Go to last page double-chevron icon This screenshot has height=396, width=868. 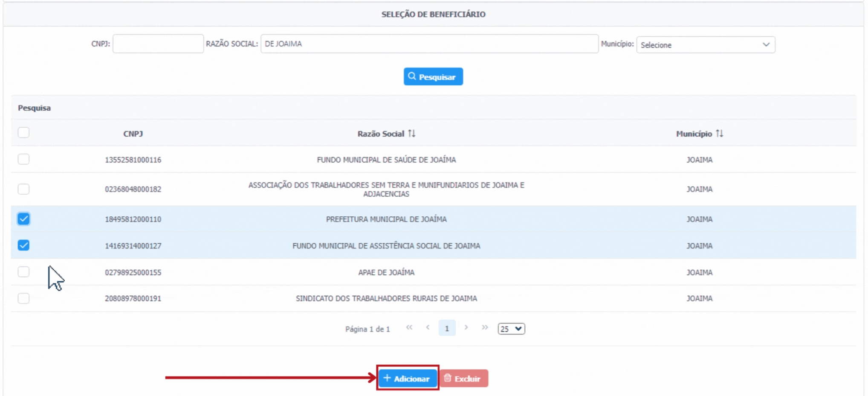pos(485,328)
